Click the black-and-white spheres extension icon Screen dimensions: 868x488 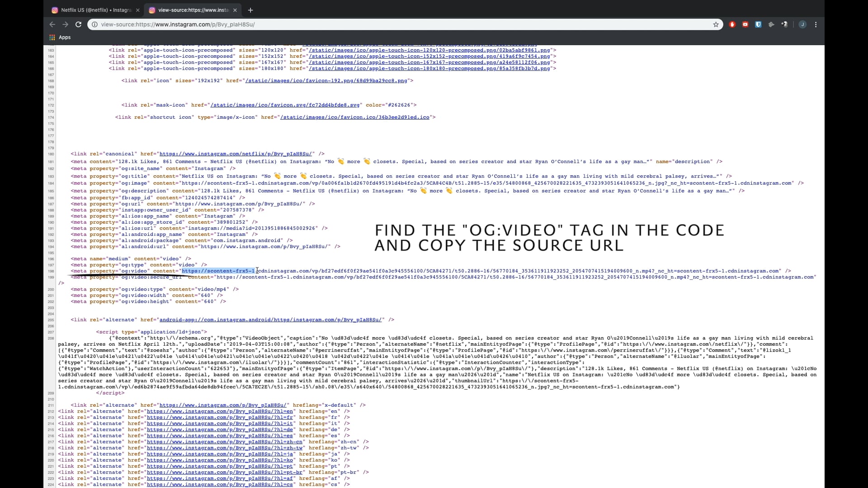coord(785,24)
